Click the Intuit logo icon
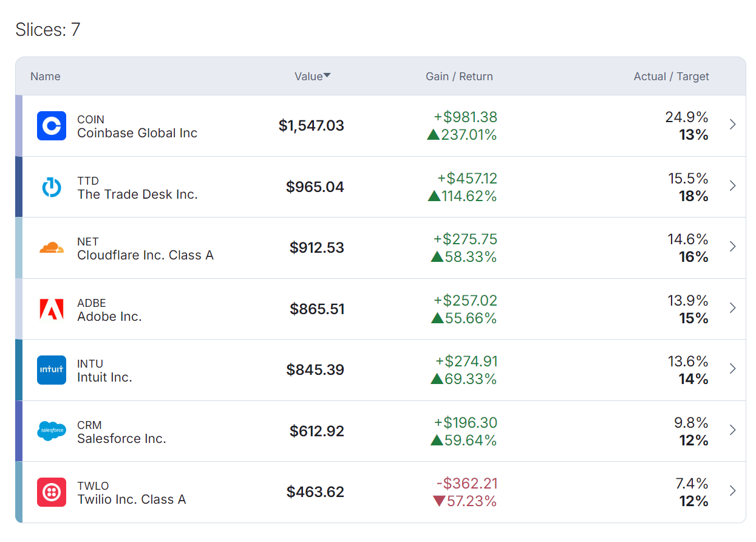 pos(52,370)
